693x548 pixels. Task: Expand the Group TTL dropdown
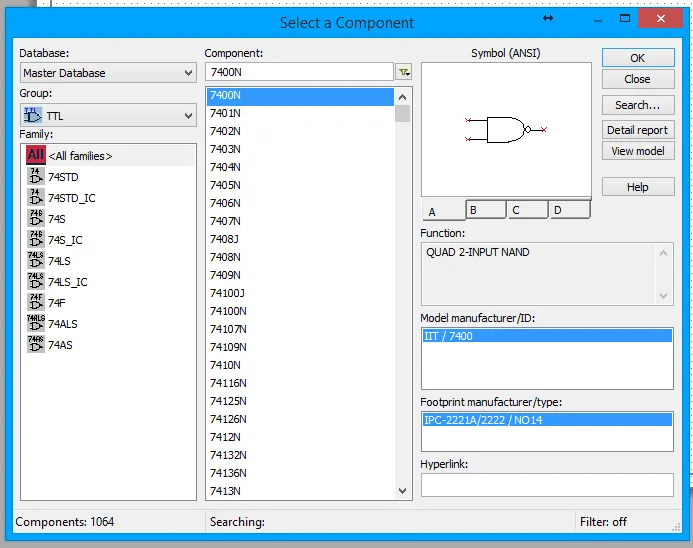click(x=108, y=116)
